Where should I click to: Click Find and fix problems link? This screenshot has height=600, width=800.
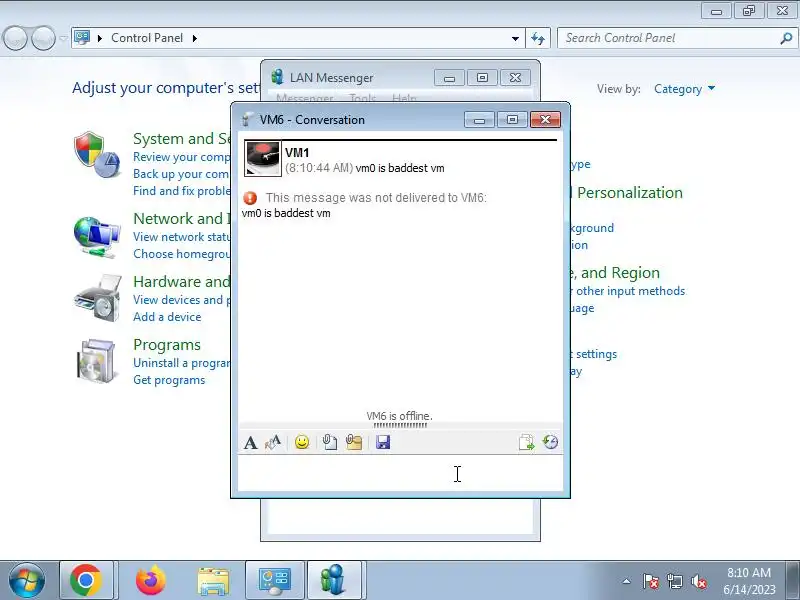pyautogui.click(x=182, y=191)
